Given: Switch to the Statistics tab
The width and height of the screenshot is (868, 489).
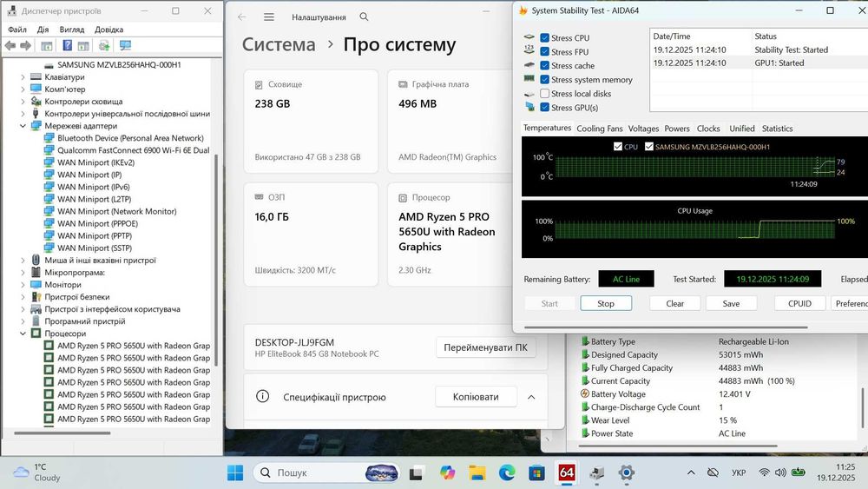Looking at the screenshot, I should point(777,129).
